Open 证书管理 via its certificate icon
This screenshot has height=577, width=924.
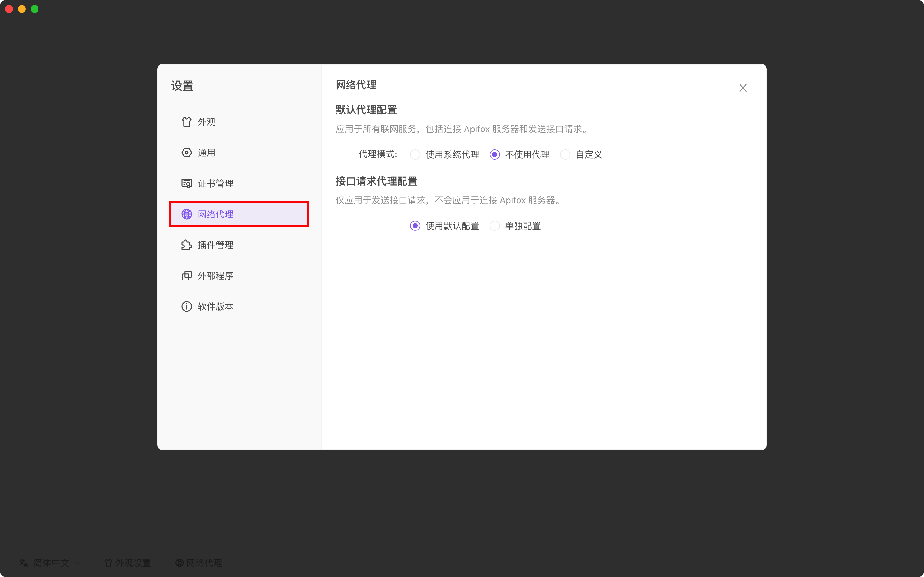point(187,183)
